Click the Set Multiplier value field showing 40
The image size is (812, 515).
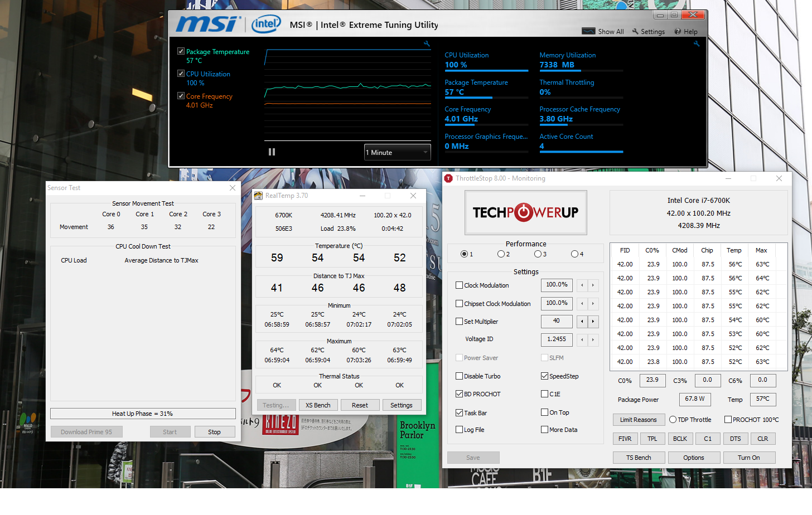click(557, 321)
